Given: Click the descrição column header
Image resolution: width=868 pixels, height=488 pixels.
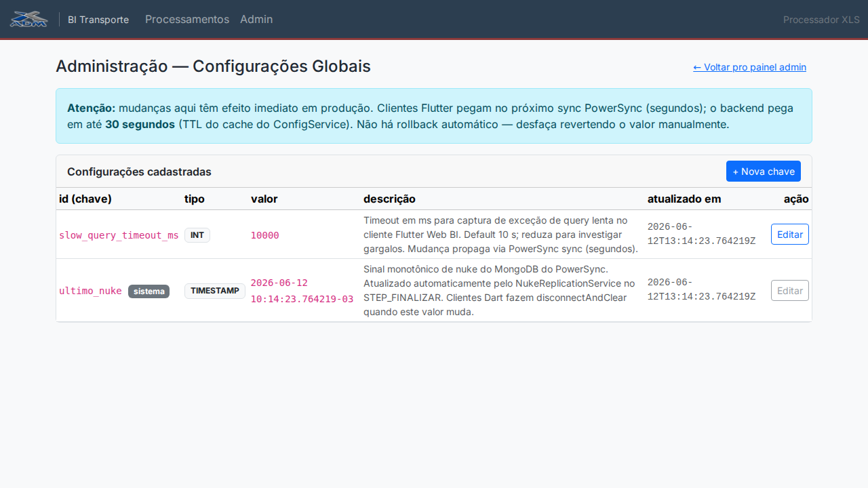Looking at the screenshot, I should [389, 199].
